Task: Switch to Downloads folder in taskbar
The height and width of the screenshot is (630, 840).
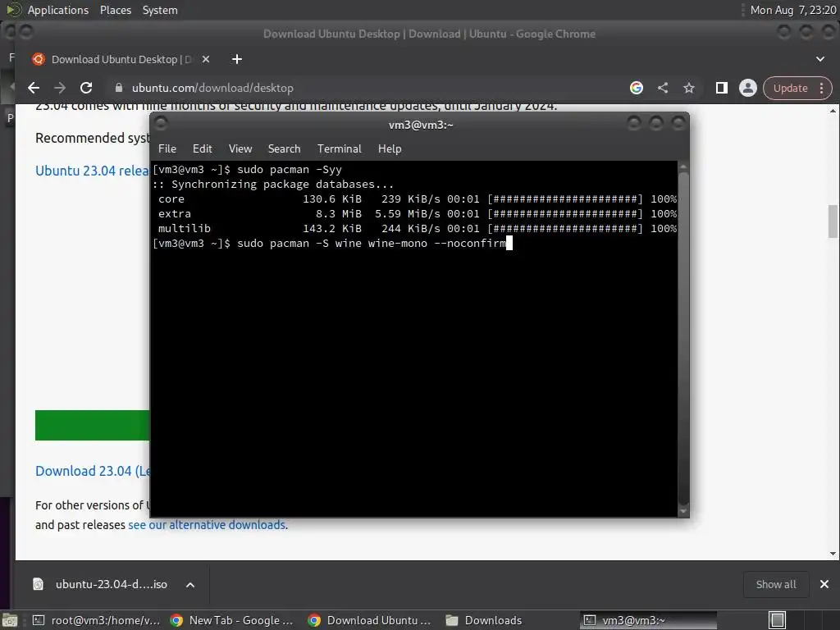Action: pyautogui.click(x=485, y=620)
